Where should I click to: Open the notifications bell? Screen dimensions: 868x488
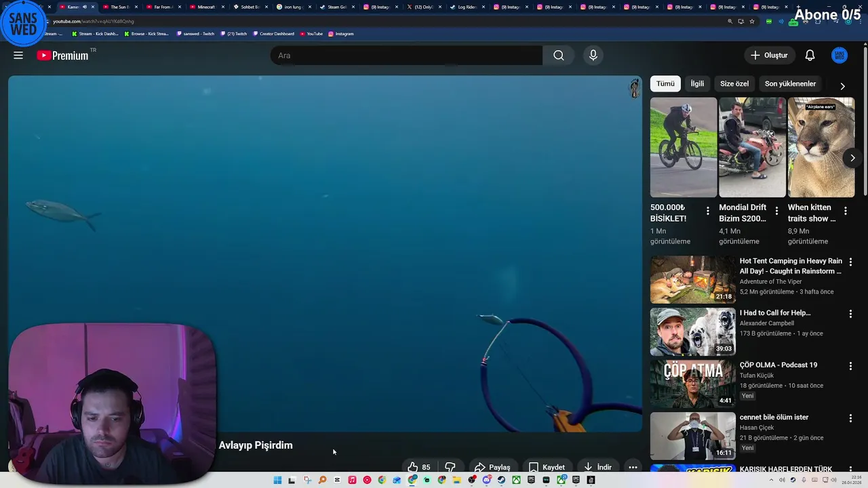[810, 56]
